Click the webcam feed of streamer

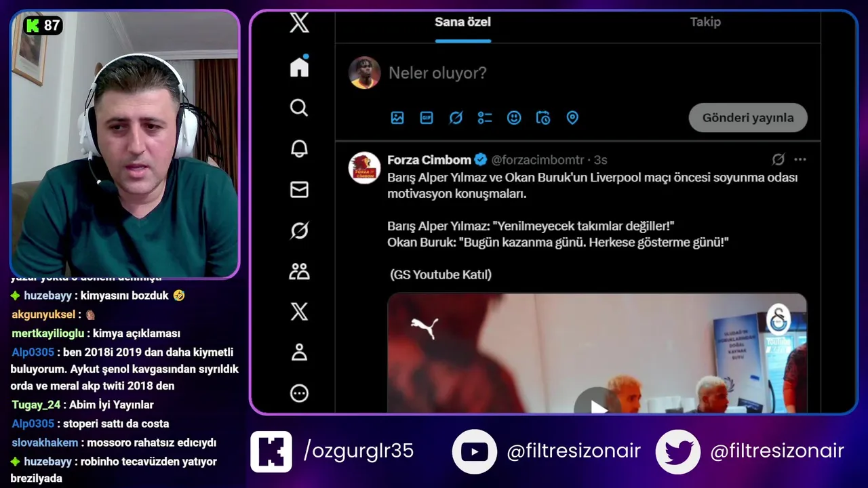tap(125, 144)
